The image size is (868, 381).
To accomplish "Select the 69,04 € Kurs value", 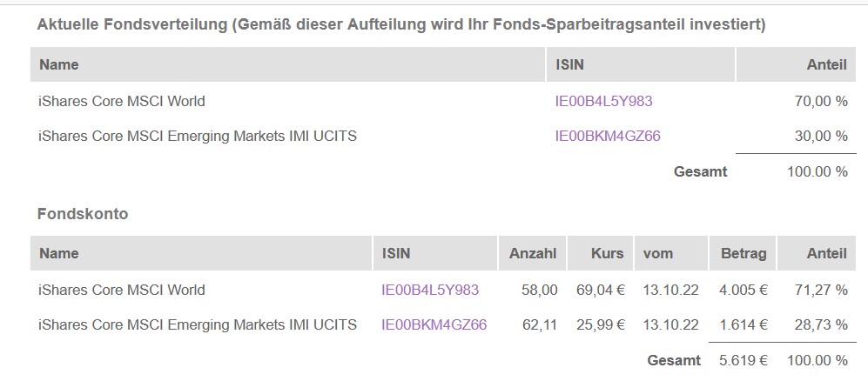I will click(x=600, y=290).
